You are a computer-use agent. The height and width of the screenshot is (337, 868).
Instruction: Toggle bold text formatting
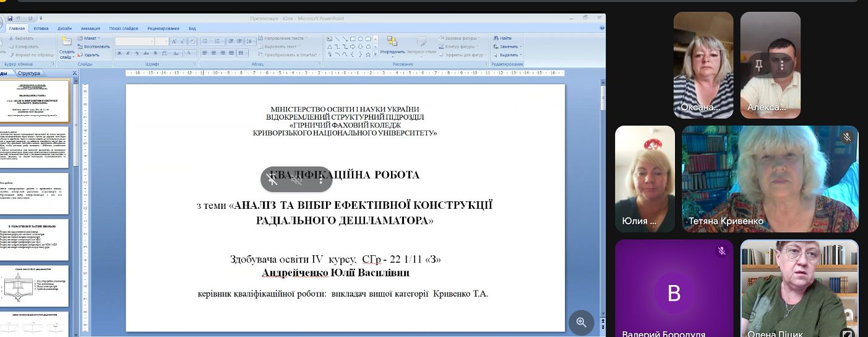tap(119, 54)
